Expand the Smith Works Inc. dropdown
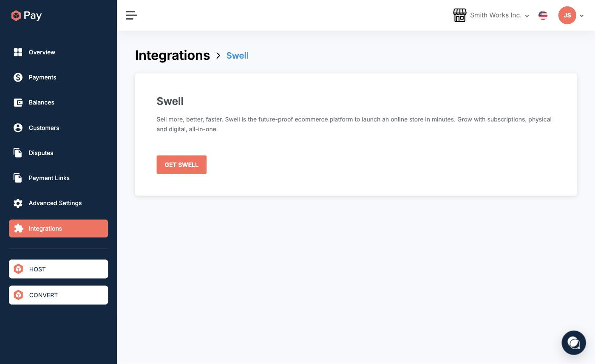This screenshot has height=364, width=595. point(499,15)
